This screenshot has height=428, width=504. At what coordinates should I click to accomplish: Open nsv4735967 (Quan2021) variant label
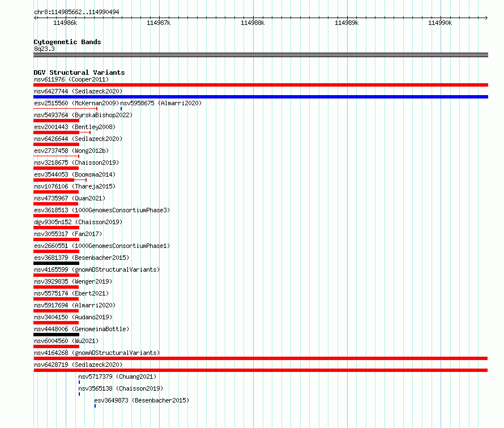70,198
